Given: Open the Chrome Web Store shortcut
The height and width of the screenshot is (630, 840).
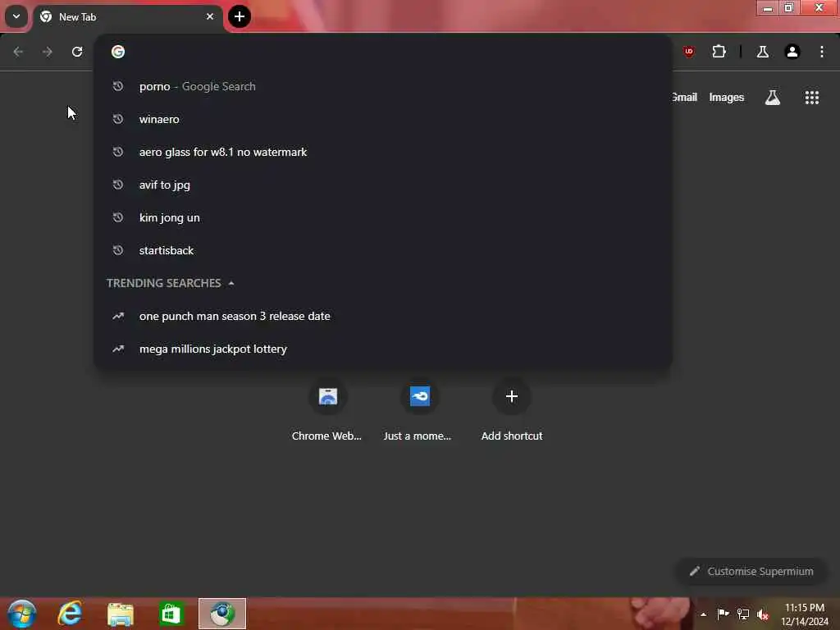Looking at the screenshot, I should click(x=327, y=410).
